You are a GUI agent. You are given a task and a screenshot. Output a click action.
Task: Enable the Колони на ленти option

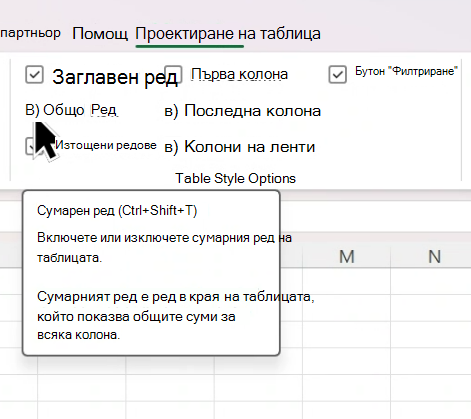pyautogui.click(x=239, y=147)
